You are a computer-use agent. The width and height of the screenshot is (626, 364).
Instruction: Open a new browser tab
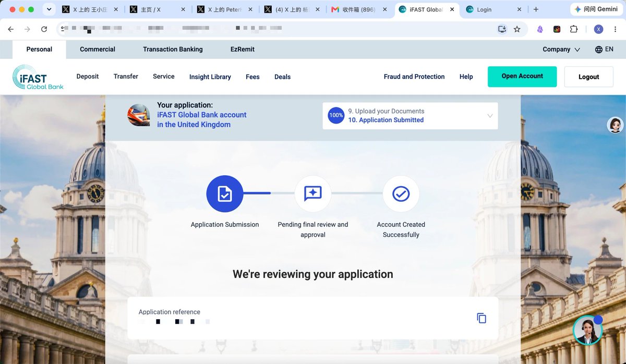(x=536, y=9)
